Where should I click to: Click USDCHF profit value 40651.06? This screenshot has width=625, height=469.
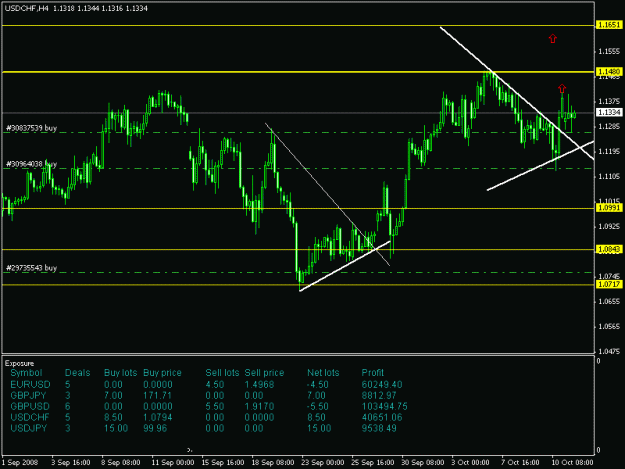(382, 417)
